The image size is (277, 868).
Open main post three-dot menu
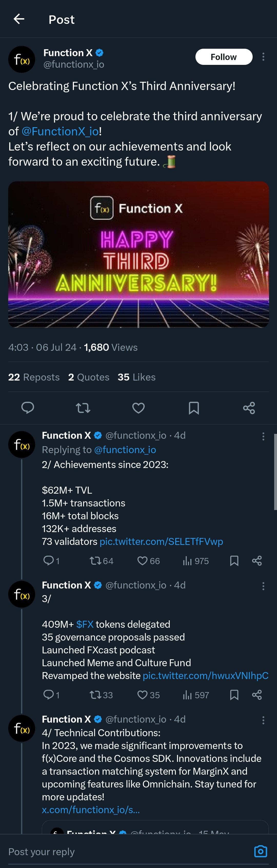click(263, 57)
